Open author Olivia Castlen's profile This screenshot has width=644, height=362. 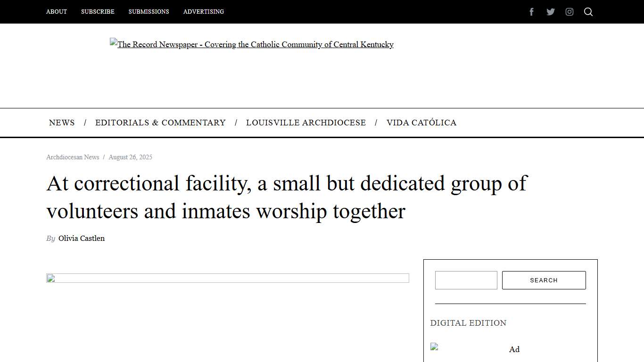(x=81, y=238)
